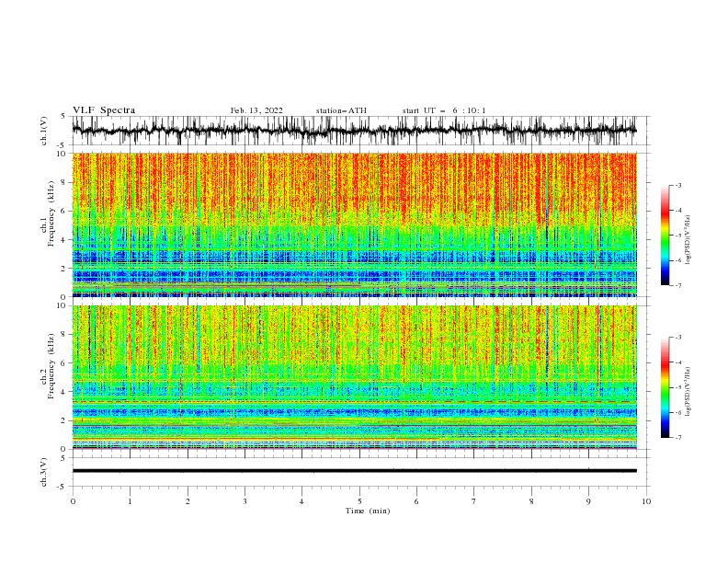Click the time axis tick label "0"
Screen dimensions: 728x563
73,501
